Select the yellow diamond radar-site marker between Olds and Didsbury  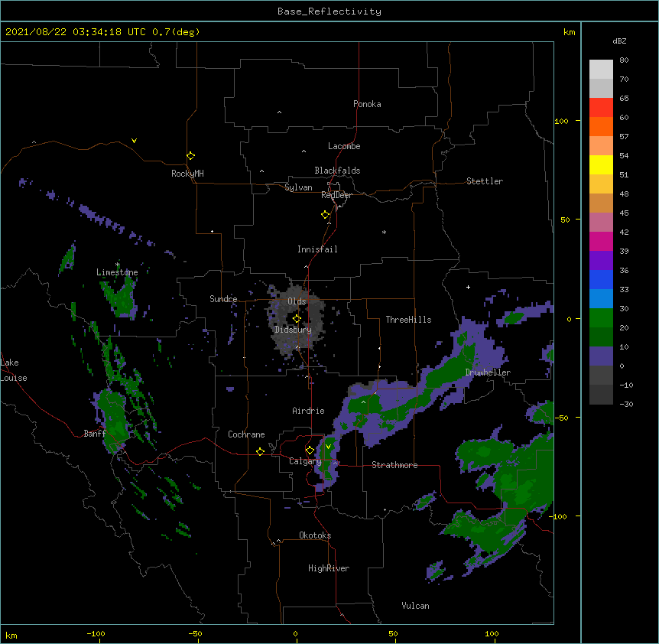pos(297,319)
